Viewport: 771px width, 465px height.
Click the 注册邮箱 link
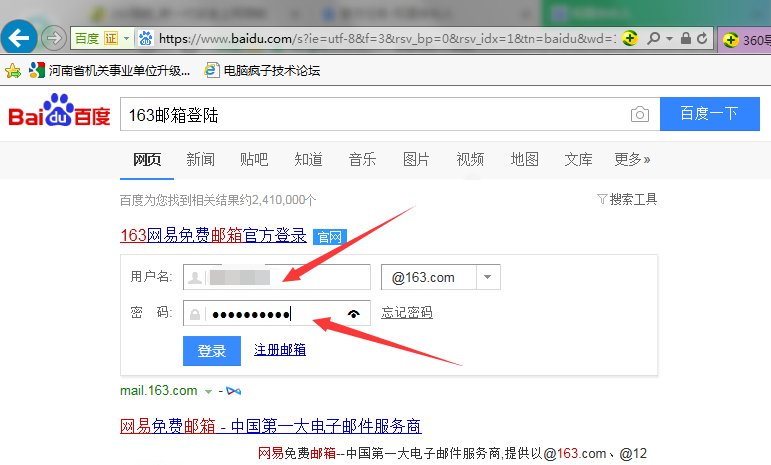coord(280,350)
